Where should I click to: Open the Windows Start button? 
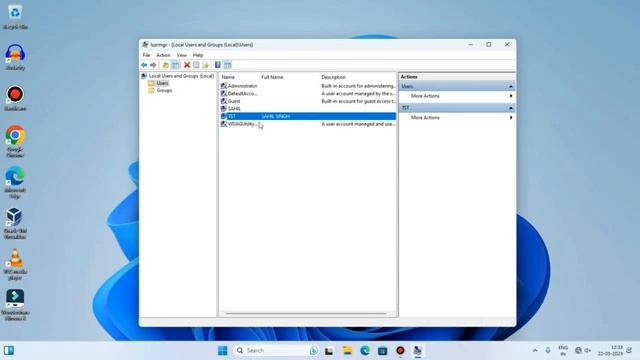tap(222, 351)
